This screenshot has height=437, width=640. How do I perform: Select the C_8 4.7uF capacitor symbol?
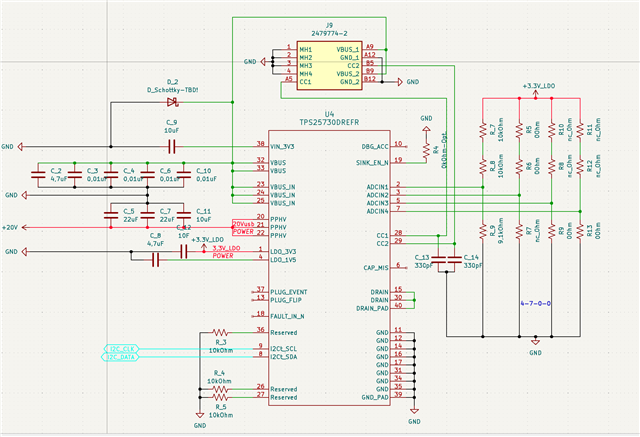(x=156, y=260)
